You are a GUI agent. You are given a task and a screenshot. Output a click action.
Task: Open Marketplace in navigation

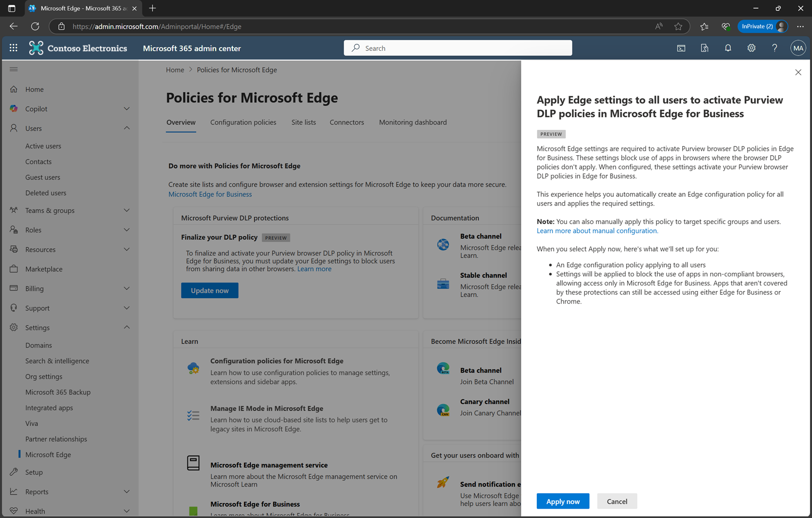coord(43,269)
